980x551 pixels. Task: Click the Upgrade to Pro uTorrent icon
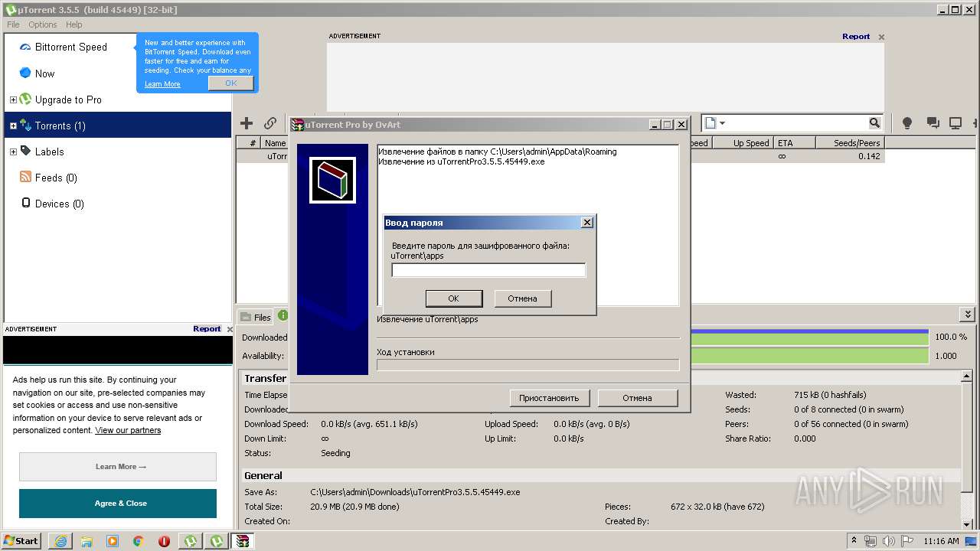25,99
